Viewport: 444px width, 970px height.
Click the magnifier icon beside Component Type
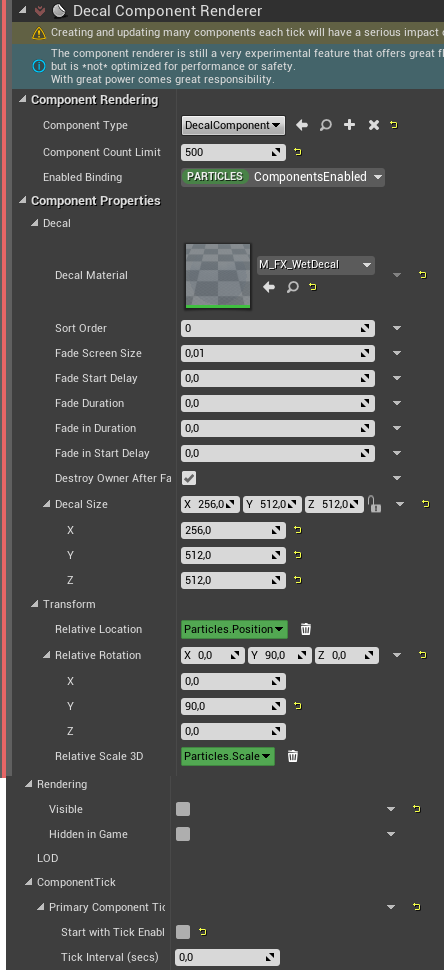click(x=325, y=126)
